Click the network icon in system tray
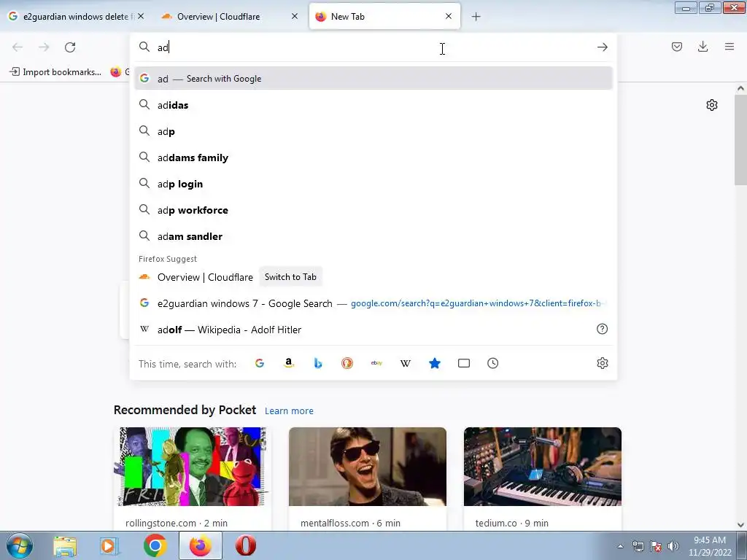 pos(638,546)
